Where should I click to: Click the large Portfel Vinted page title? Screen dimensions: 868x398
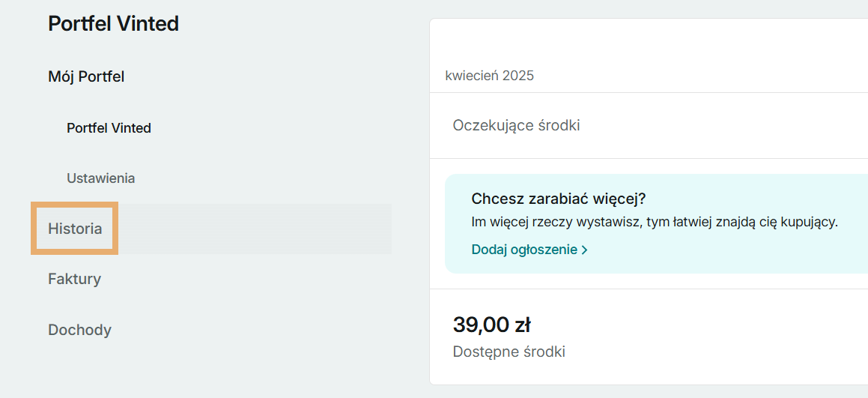pos(113,24)
